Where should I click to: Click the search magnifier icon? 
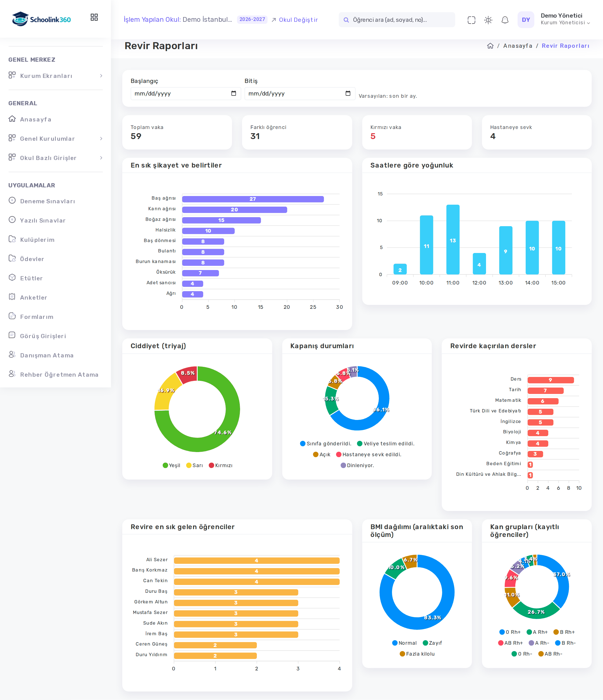[346, 20]
